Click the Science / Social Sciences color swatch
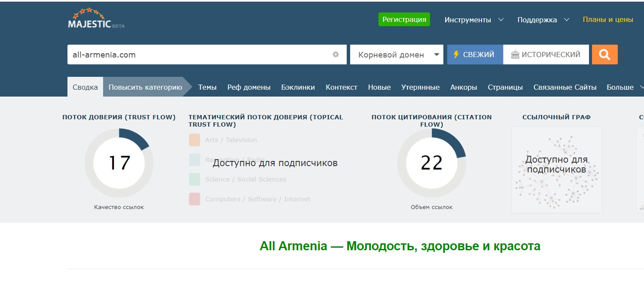 pyautogui.click(x=195, y=179)
